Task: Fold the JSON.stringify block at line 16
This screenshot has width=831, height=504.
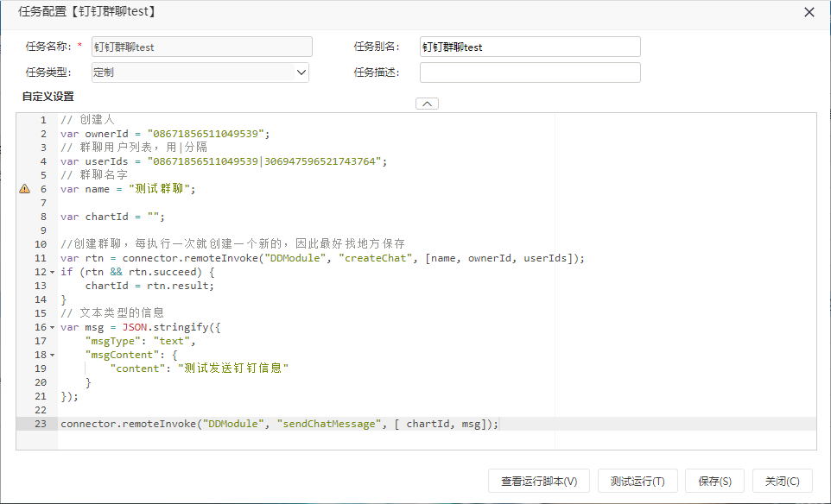Action: [x=52, y=327]
